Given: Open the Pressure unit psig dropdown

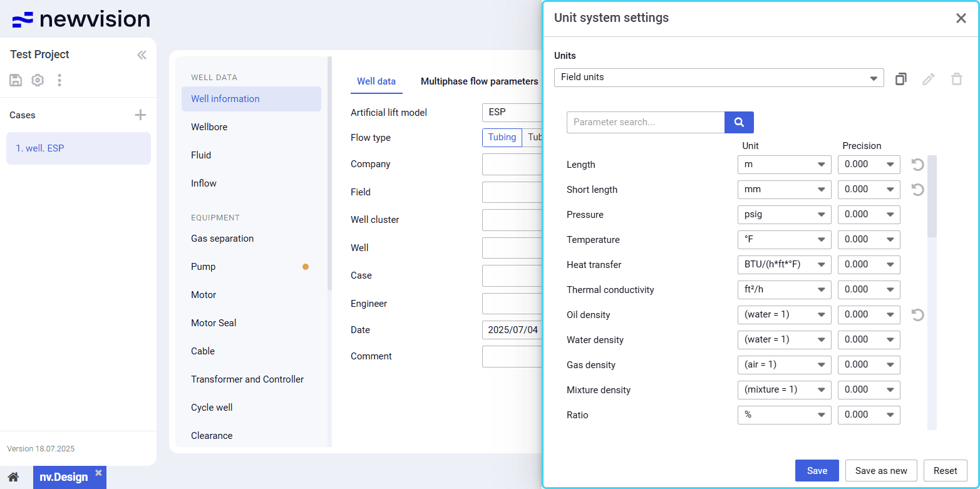Looking at the screenshot, I should click(x=784, y=215).
